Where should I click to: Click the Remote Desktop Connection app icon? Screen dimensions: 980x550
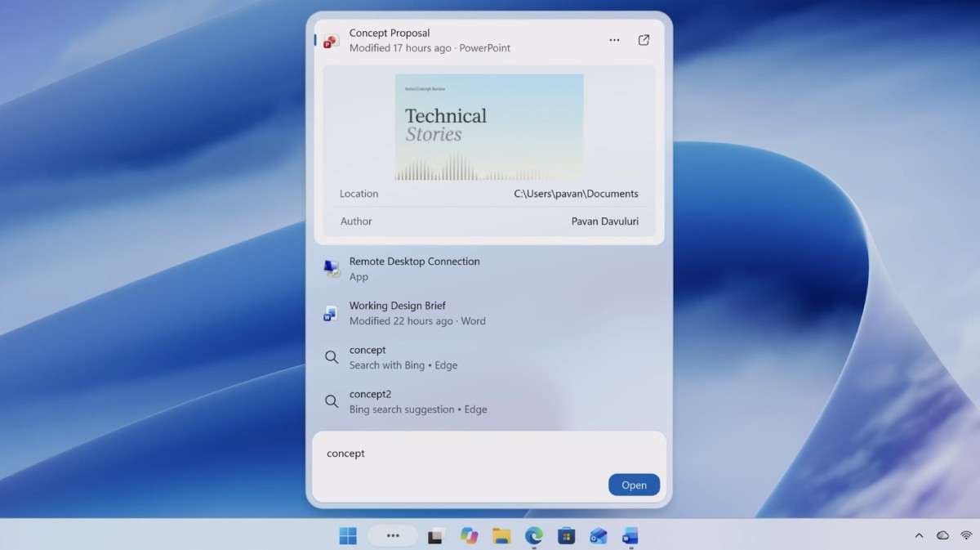pyautogui.click(x=332, y=269)
